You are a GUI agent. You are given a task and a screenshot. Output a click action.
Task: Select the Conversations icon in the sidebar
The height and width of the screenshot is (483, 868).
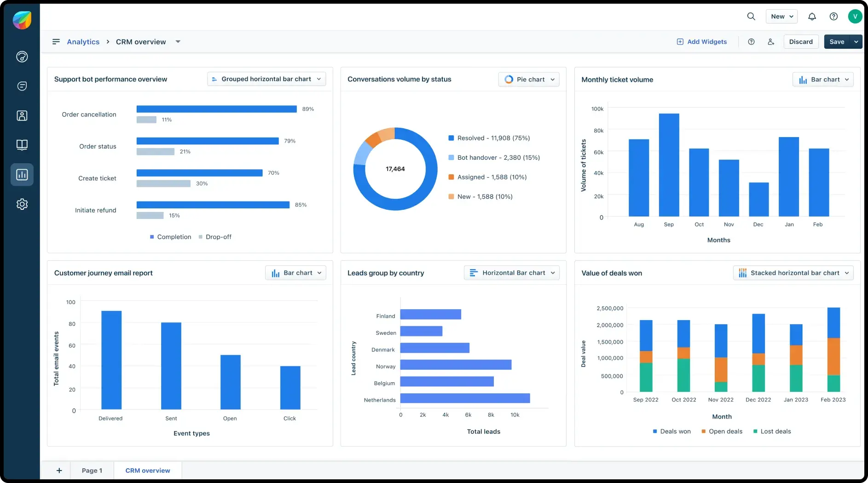click(22, 86)
